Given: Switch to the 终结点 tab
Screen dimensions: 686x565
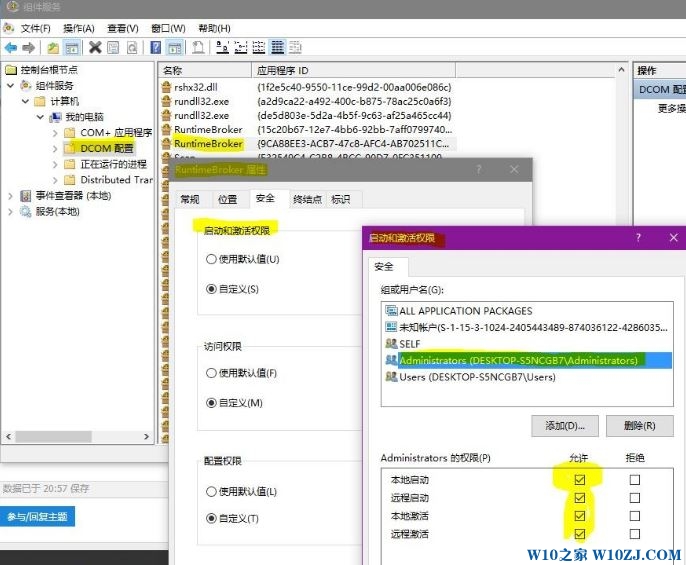Looking at the screenshot, I should pyautogui.click(x=308, y=200).
